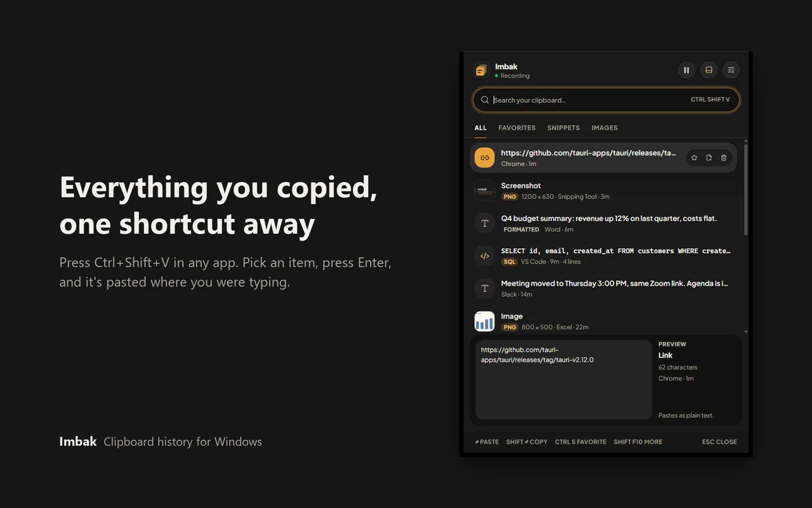
Task: Delete the GitHub link with trash icon
Action: point(724,157)
